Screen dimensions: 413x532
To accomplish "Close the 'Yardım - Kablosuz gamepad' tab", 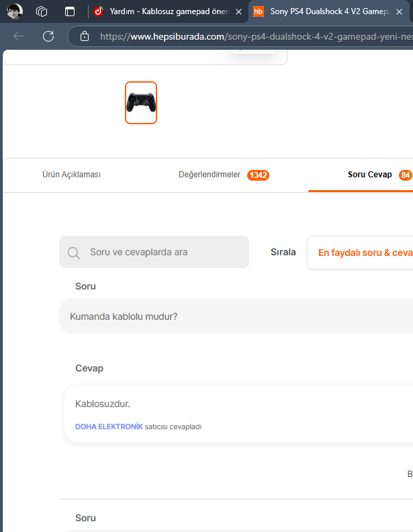I will 238,12.
